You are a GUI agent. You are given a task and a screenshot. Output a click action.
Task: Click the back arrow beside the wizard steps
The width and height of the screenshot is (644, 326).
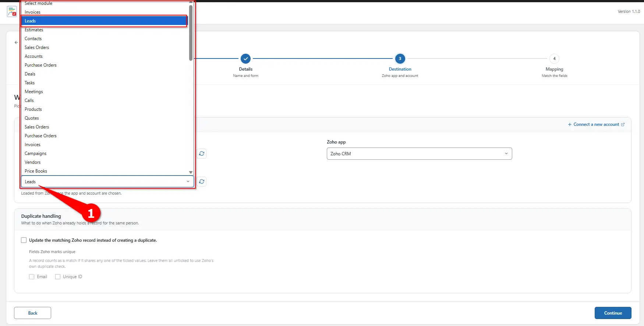pos(16,42)
